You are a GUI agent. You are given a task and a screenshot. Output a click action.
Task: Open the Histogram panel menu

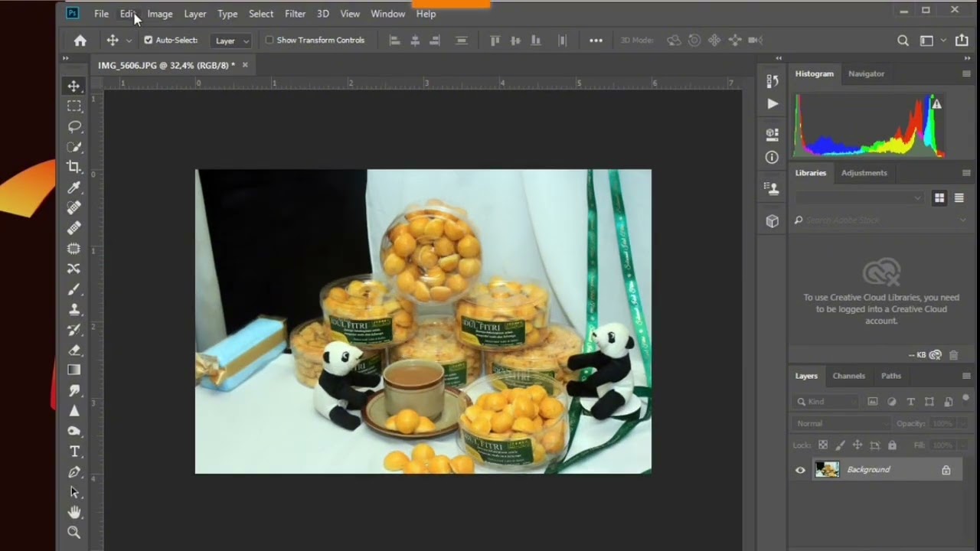coord(966,73)
